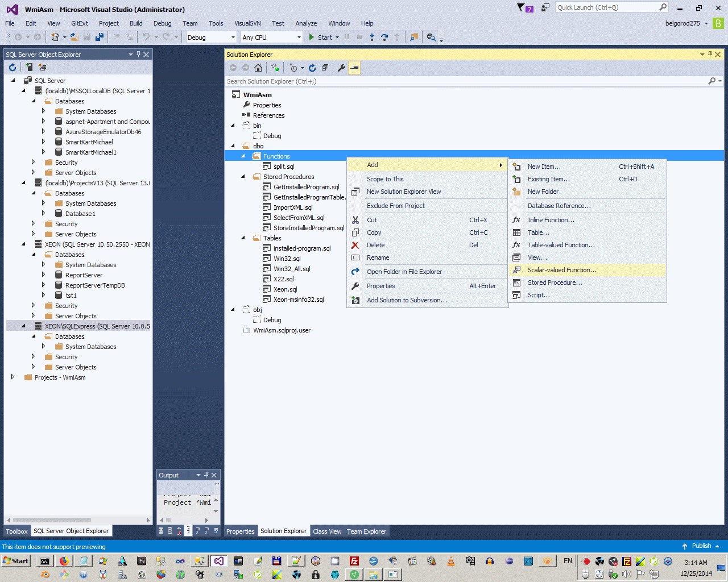Click Publish in the status bar
The height and width of the screenshot is (582, 728).
tap(701, 546)
